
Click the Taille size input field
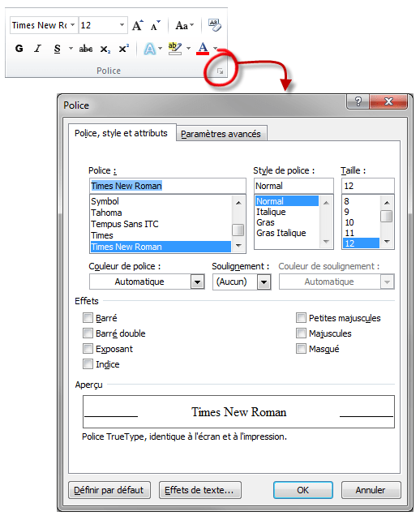[x=368, y=186]
